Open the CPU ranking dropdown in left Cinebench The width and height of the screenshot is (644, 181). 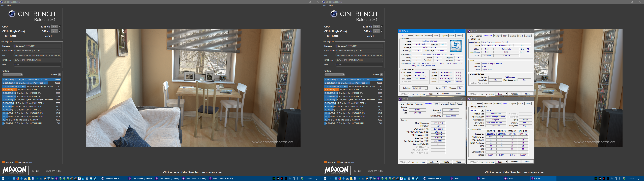(13, 75)
